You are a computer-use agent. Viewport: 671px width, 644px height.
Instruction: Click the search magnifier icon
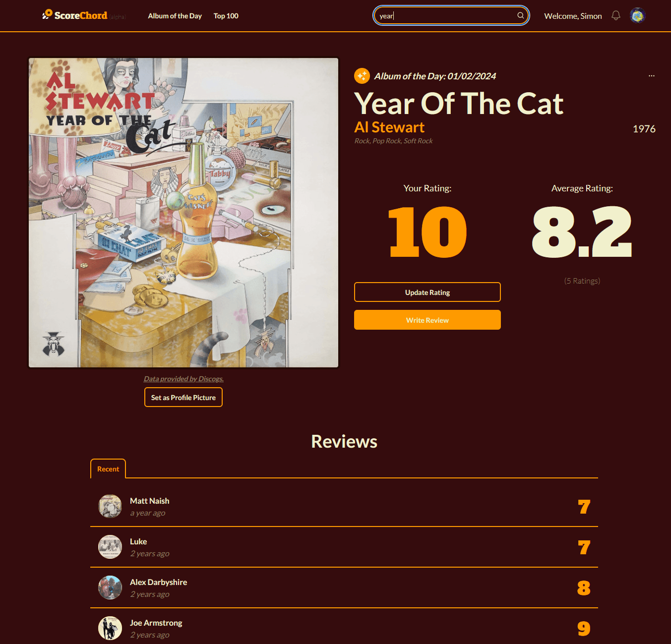click(520, 15)
